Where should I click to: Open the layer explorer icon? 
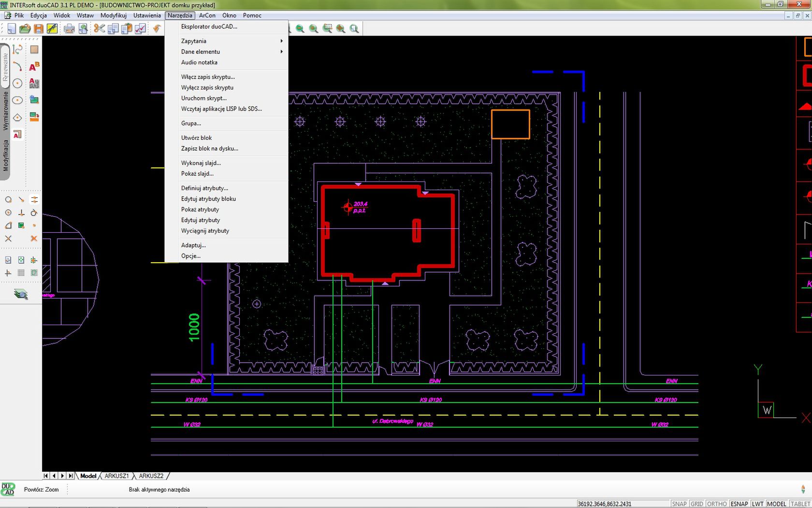(21, 294)
